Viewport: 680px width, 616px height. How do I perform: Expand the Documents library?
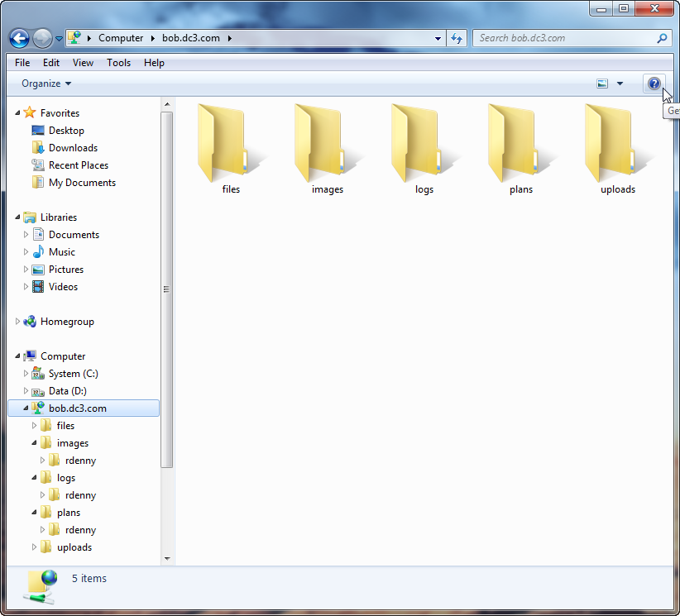[26, 235]
